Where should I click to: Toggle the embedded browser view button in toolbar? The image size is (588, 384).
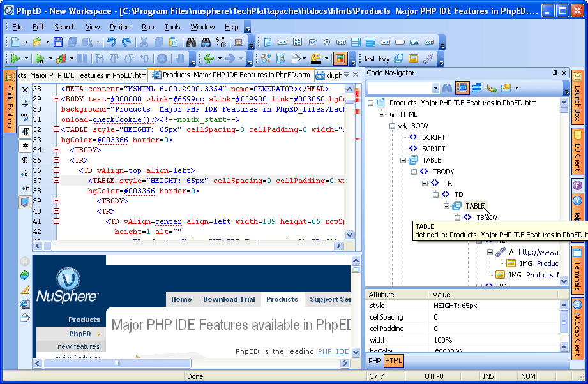(x=340, y=59)
